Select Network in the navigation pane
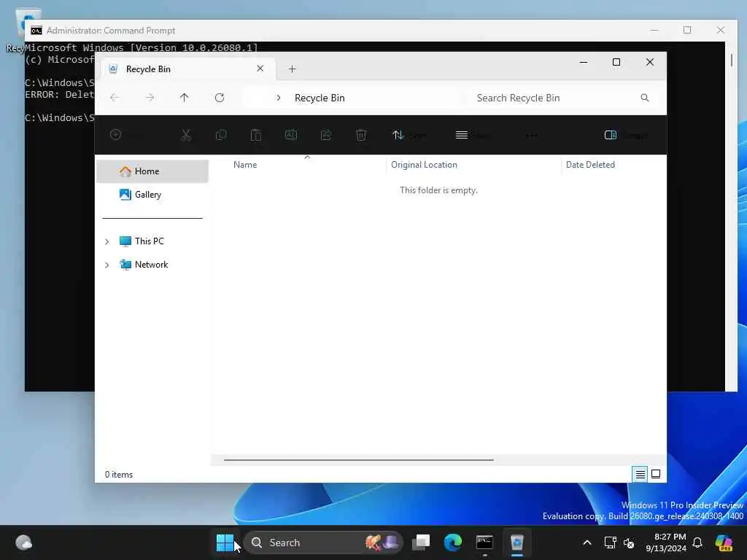The width and height of the screenshot is (747, 560). 152,264
